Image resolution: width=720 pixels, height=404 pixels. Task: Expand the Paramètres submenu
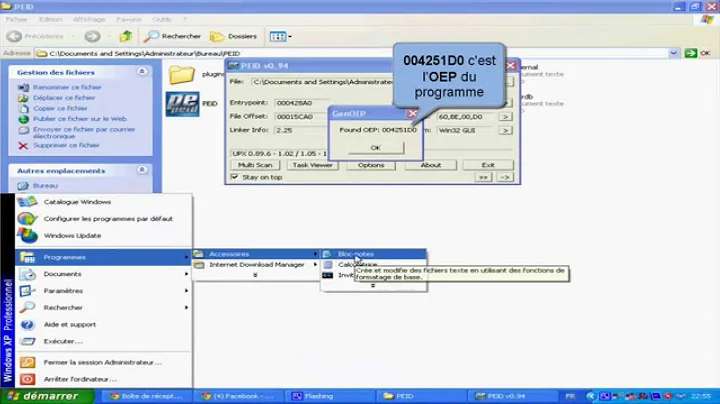(104, 291)
